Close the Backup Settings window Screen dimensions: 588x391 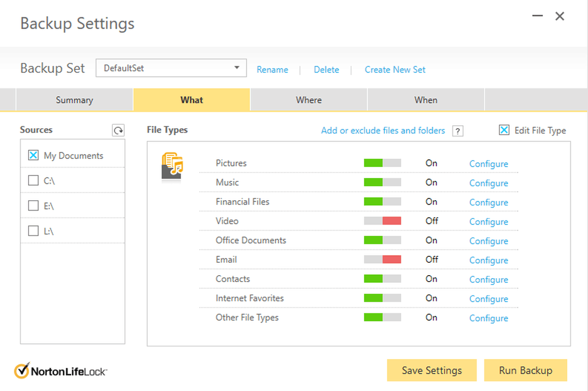pyautogui.click(x=560, y=16)
